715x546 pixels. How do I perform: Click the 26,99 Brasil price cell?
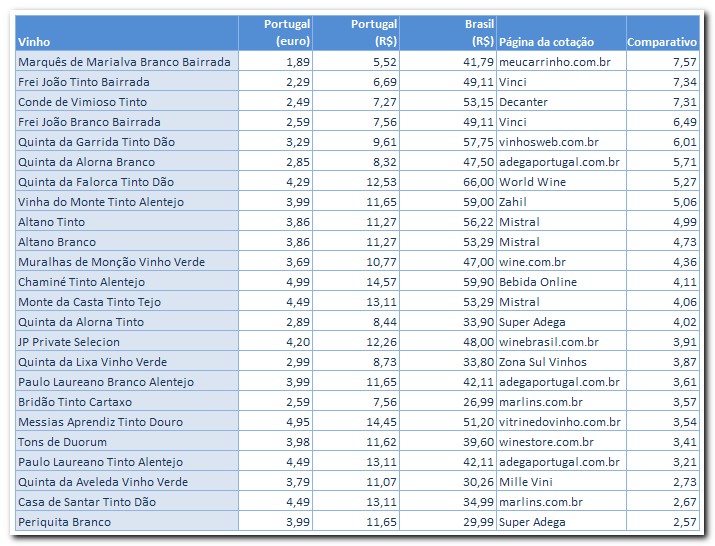(448, 401)
